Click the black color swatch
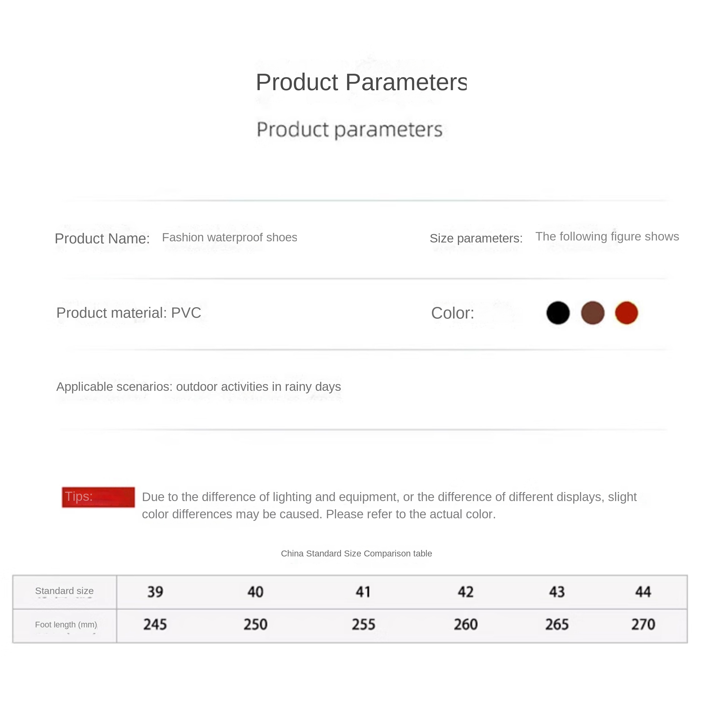 click(558, 313)
